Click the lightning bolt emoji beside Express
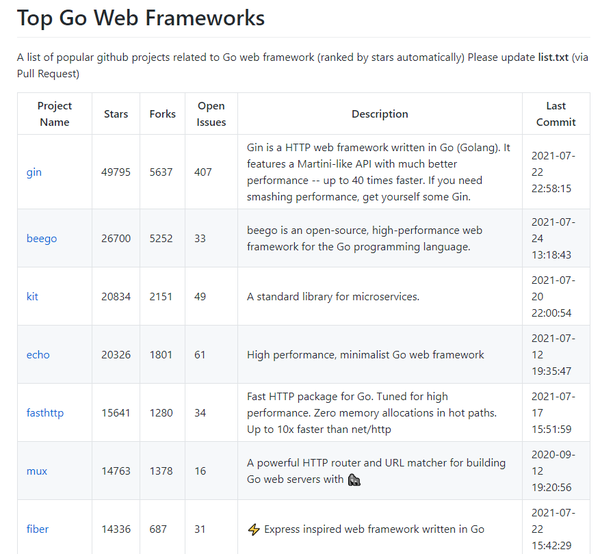This screenshot has width=600, height=554. point(253,529)
